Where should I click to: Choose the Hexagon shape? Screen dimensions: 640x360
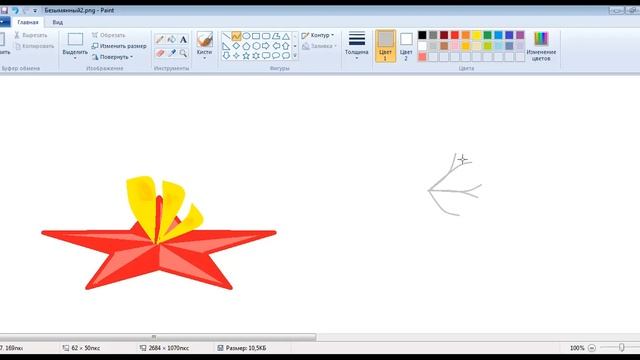coord(256,46)
